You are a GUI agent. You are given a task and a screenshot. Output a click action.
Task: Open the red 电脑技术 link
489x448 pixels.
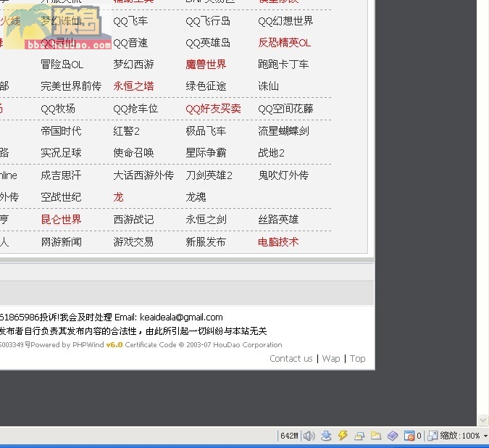pos(278,242)
